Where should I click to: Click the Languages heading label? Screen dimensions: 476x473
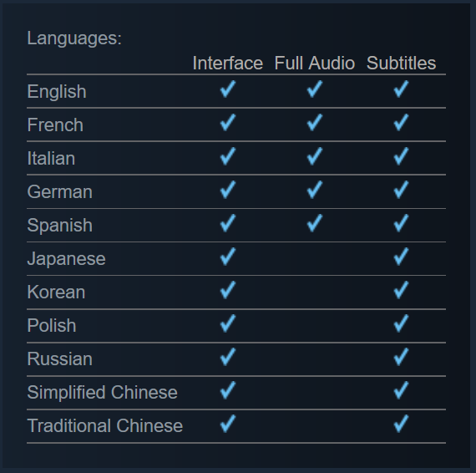[74, 38]
